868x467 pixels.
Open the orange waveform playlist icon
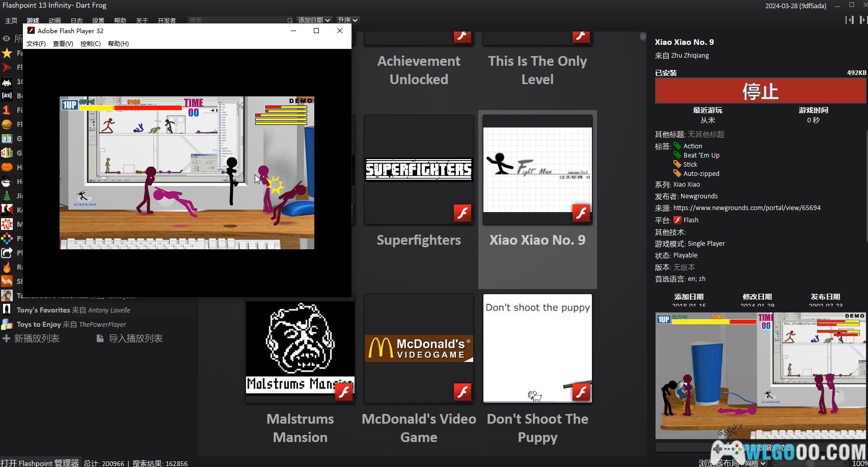[x=7, y=281]
